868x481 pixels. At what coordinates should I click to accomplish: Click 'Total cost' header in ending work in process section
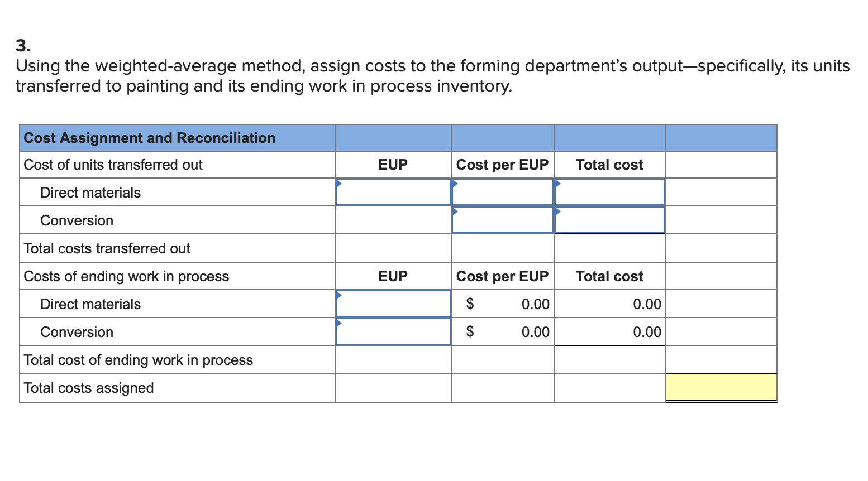609,276
